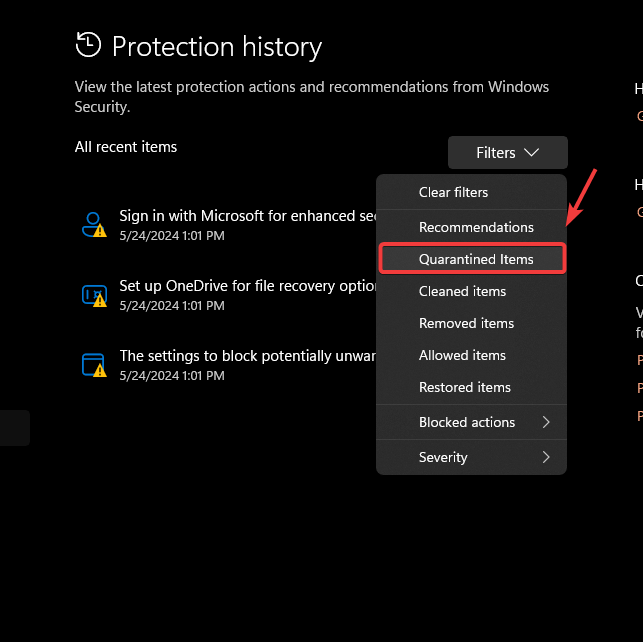Choose the Quarantined Items filter
The width and height of the screenshot is (643, 642).
pos(476,259)
